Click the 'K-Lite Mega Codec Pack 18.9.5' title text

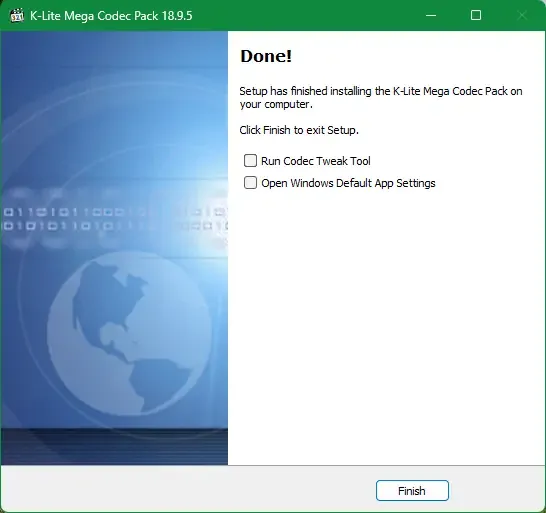tap(111, 16)
